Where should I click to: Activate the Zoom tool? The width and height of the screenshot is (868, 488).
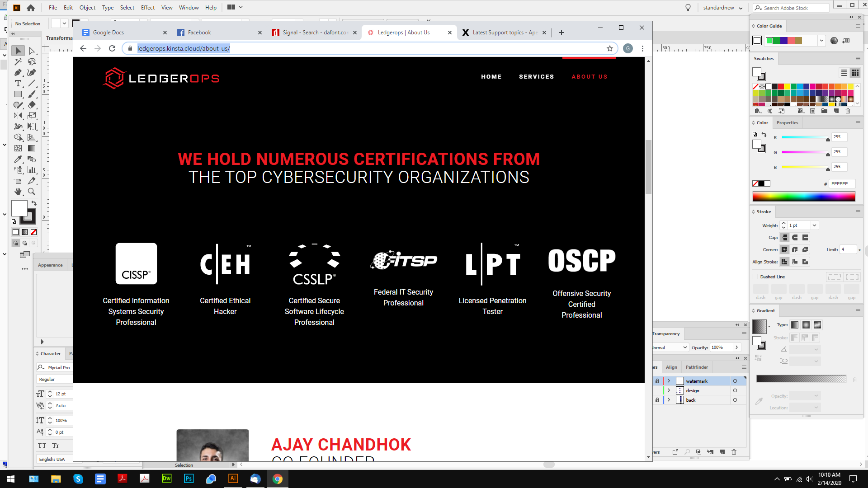(x=32, y=192)
